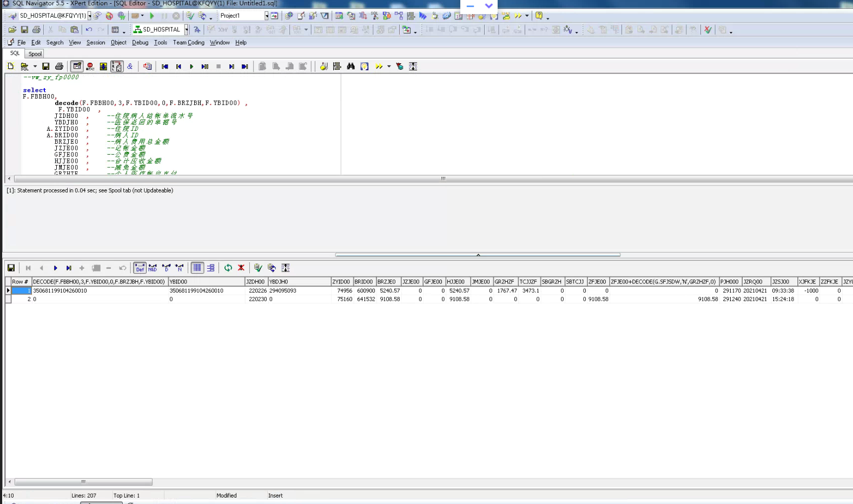Toggle the D column display mode button

[x=166, y=268]
